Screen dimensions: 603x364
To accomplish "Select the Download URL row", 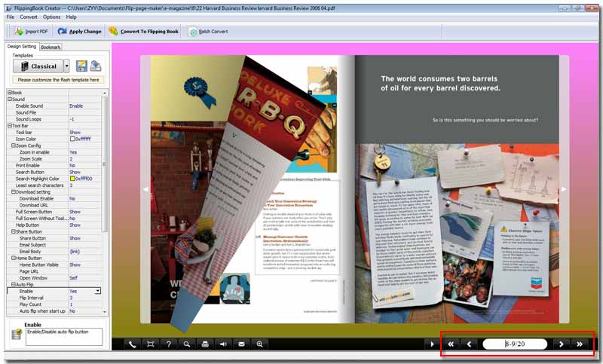I will click(x=54, y=205).
